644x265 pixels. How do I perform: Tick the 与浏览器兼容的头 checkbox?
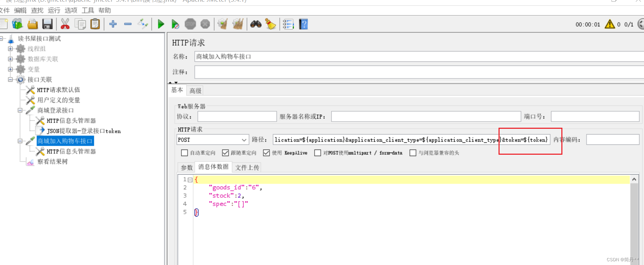(x=413, y=153)
